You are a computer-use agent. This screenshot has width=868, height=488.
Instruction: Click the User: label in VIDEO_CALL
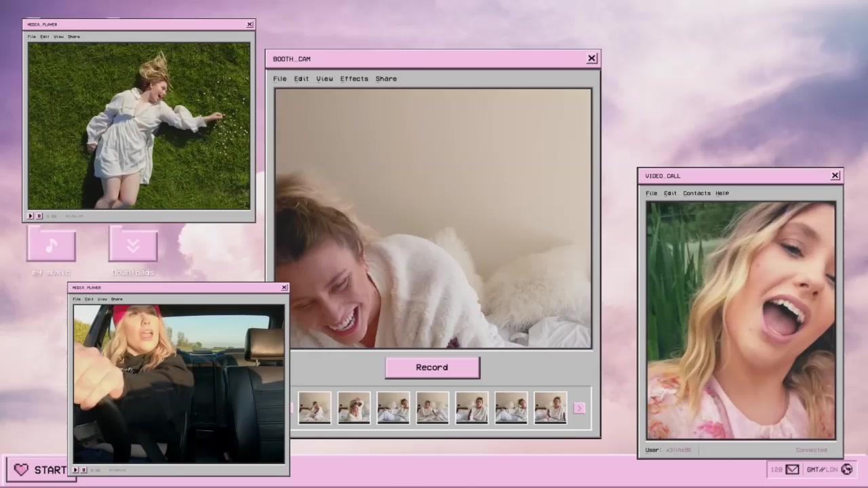653,450
